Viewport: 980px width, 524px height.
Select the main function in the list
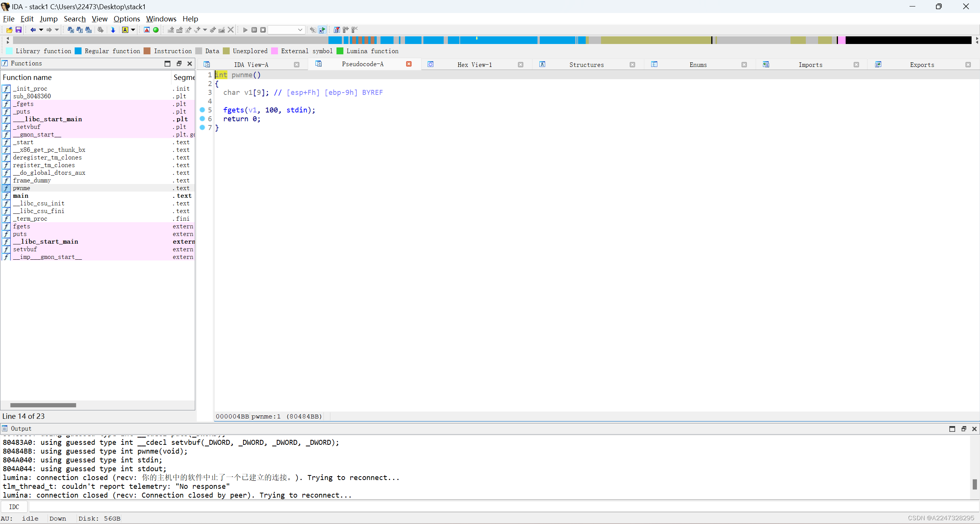pyautogui.click(x=98, y=195)
